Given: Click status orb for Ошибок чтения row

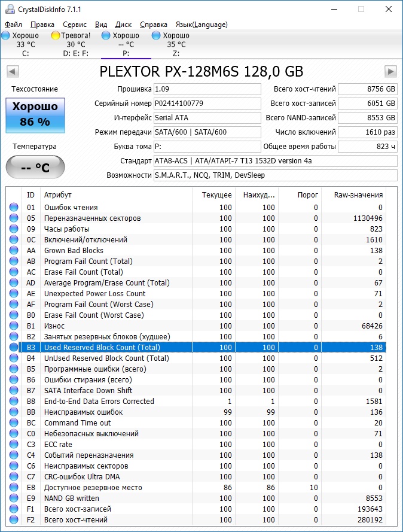Looking at the screenshot, I should (14, 207).
